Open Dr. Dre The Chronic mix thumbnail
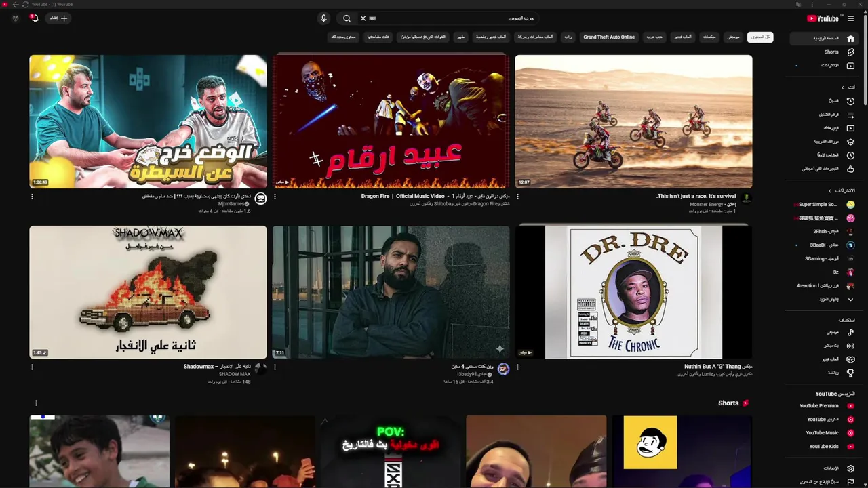Screen dimensions: 868x488 633,292
